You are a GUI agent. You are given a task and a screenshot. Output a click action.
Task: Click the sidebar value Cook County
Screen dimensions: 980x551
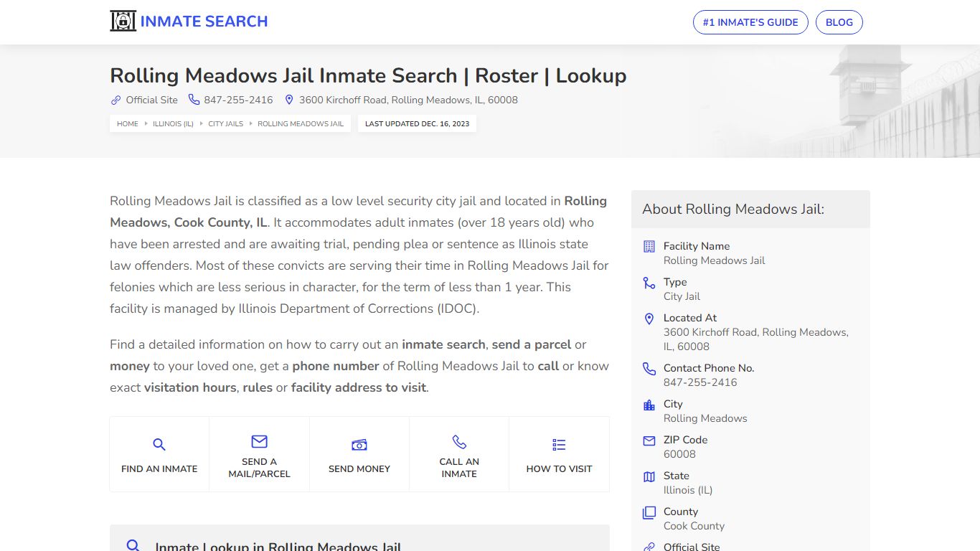[694, 526]
